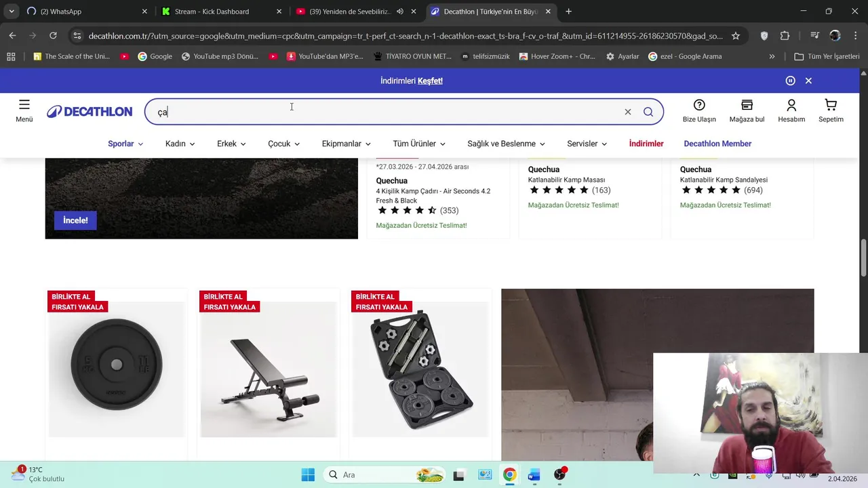
Task: Open The Scale of the Uni... bookmark
Action: click(x=71, y=56)
